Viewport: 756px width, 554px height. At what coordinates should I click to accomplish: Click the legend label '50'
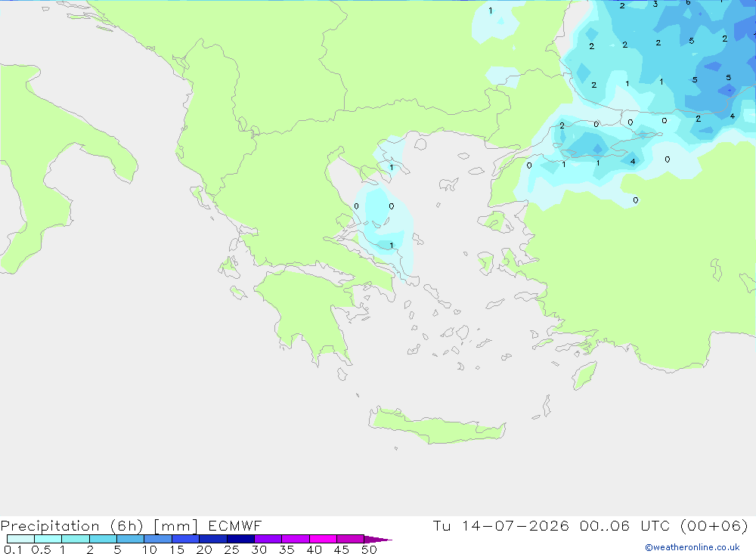click(370, 549)
